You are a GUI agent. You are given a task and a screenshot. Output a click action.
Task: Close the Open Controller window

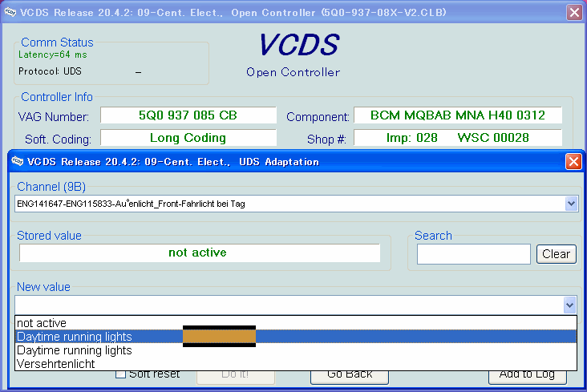click(574, 12)
